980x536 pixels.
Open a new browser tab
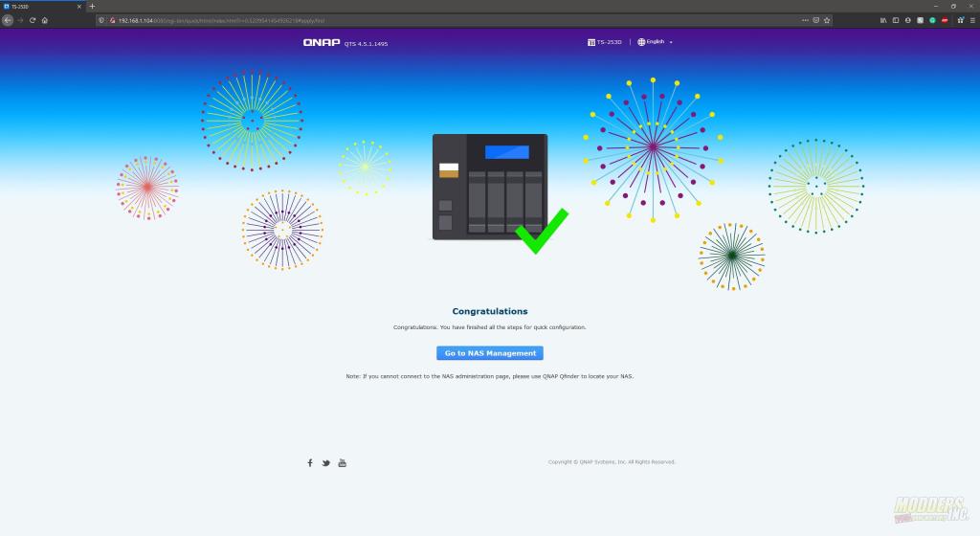click(92, 7)
